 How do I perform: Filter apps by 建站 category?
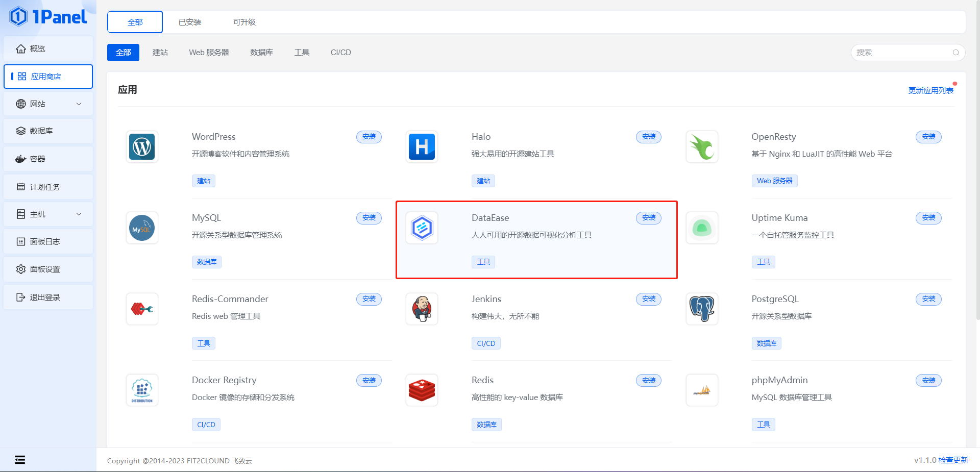pyautogui.click(x=160, y=53)
